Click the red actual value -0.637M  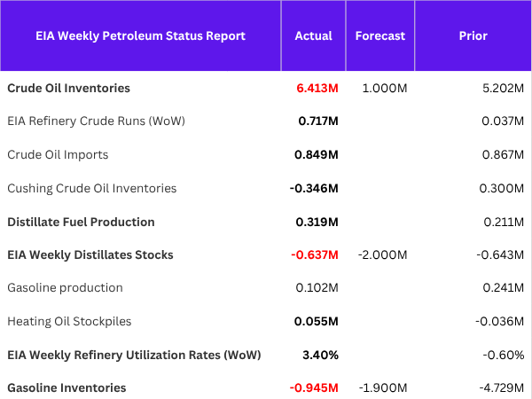tap(315, 254)
